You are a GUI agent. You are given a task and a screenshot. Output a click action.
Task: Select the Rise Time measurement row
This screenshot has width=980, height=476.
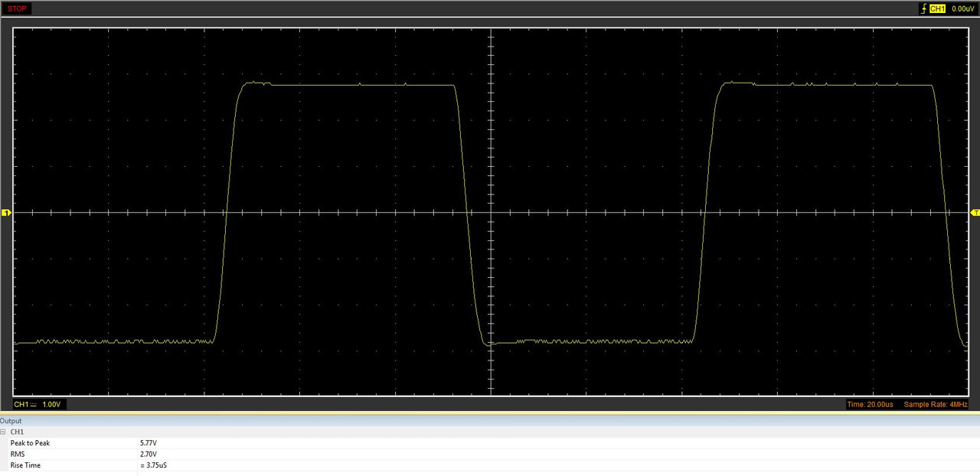point(490,465)
